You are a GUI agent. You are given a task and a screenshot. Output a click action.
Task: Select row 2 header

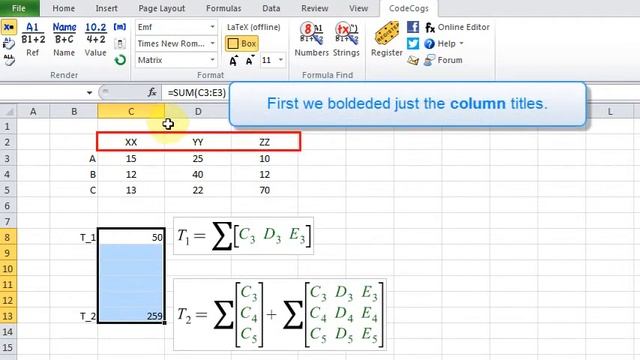[x=8, y=142]
